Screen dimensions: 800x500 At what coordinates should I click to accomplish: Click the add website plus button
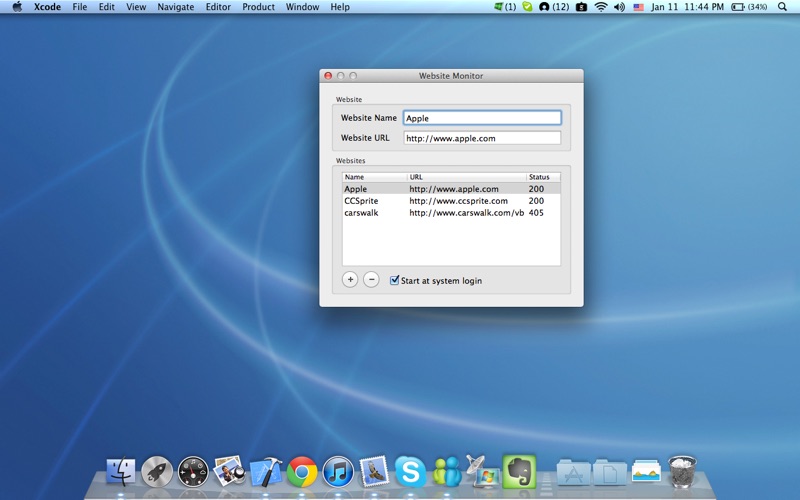point(350,280)
